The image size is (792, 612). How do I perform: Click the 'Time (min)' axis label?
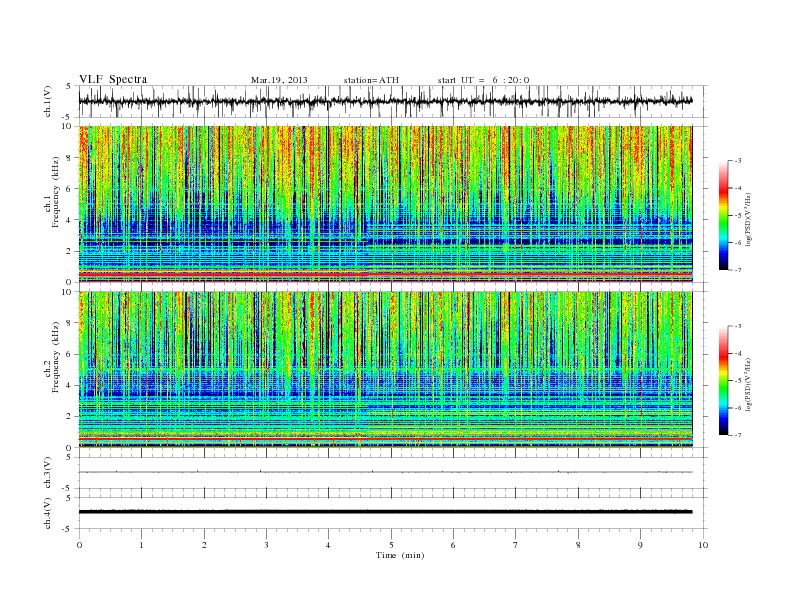point(400,555)
